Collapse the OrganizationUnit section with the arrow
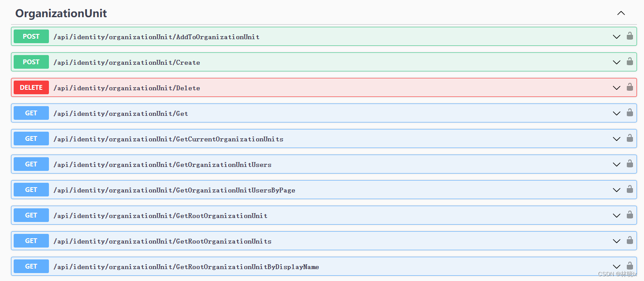 pyautogui.click(x=621, y=13)
